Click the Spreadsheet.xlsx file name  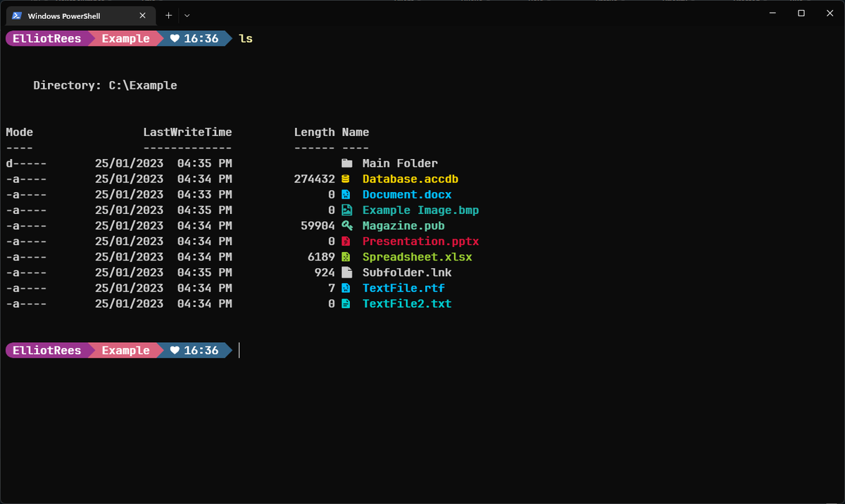(x=418, y=257)
